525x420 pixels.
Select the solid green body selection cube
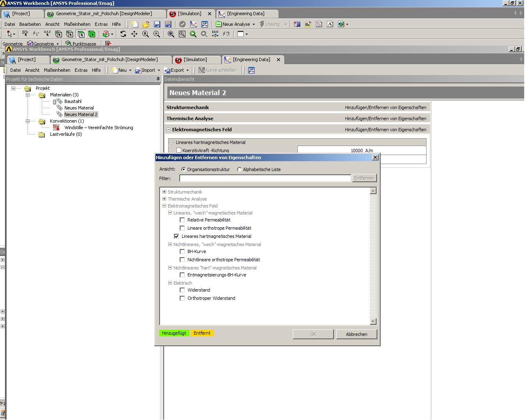tap(92, 34)
